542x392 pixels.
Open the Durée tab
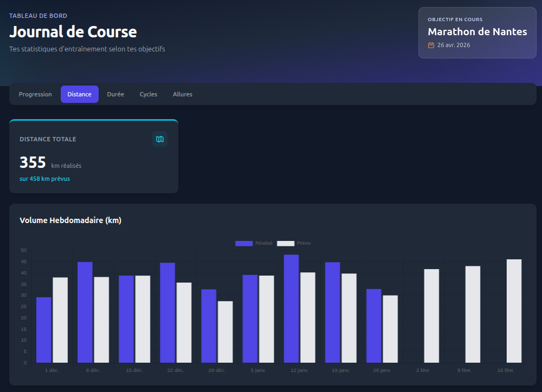[115, 94]
